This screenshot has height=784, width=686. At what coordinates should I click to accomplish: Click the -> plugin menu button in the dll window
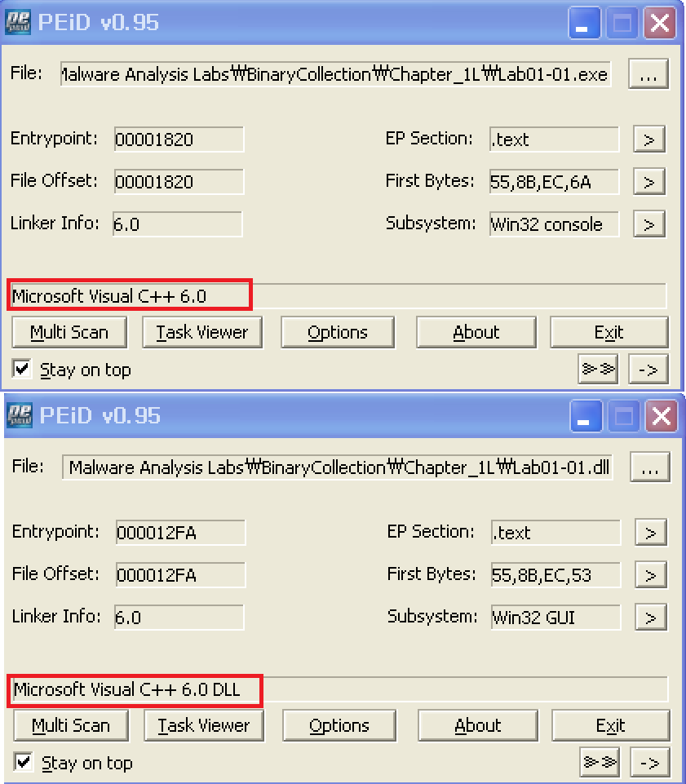[649, 762]
